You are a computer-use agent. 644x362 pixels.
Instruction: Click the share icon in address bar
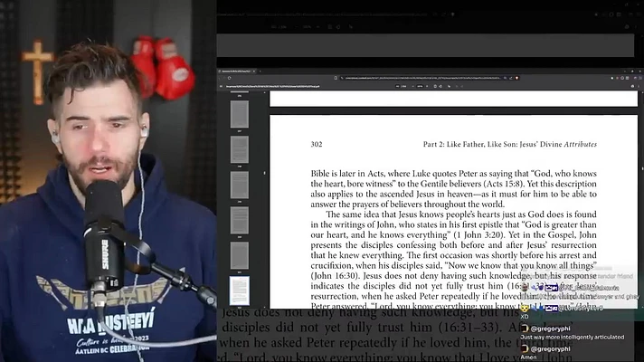point(511,78)
